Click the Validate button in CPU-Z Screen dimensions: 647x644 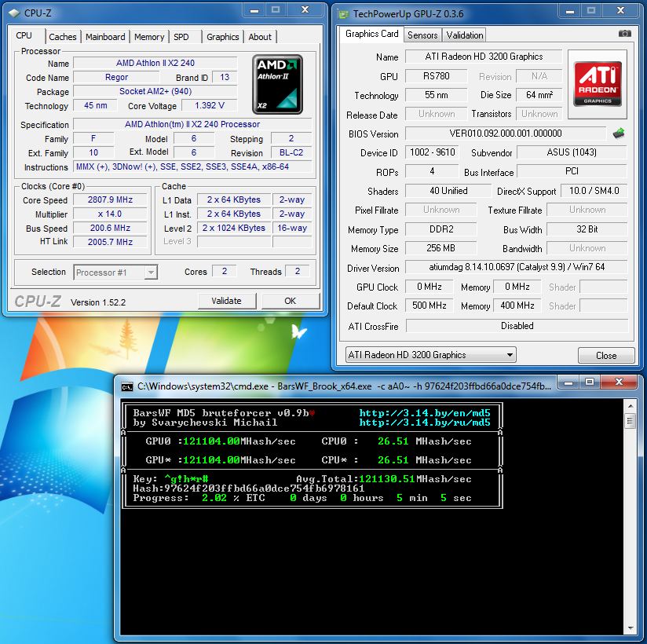[x=227, y=301]
